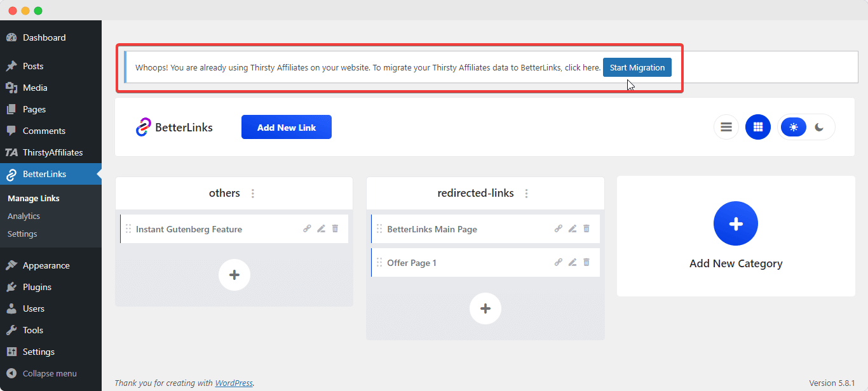Switch to grid view layout
Screen dimensions: 868x391
click(x=758, y=127)
